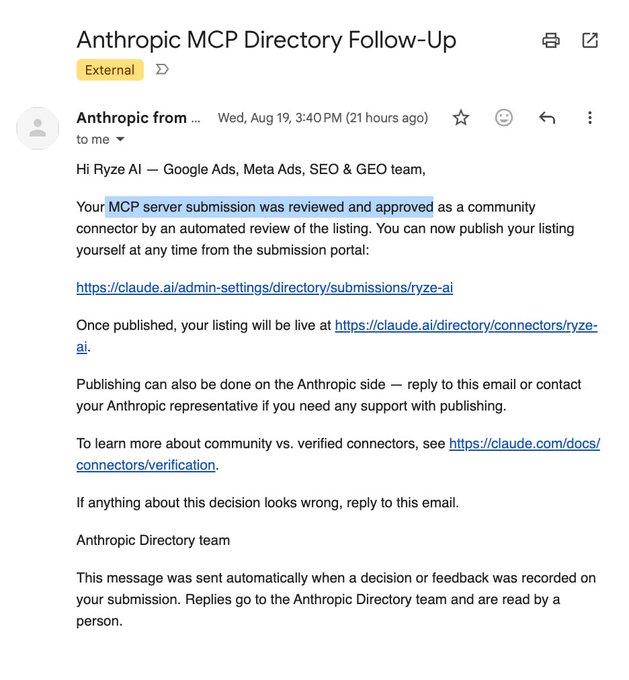Expand recipient details next to "to me"
This screenshot has height=680, width=629.
click(x=120, y=139)
